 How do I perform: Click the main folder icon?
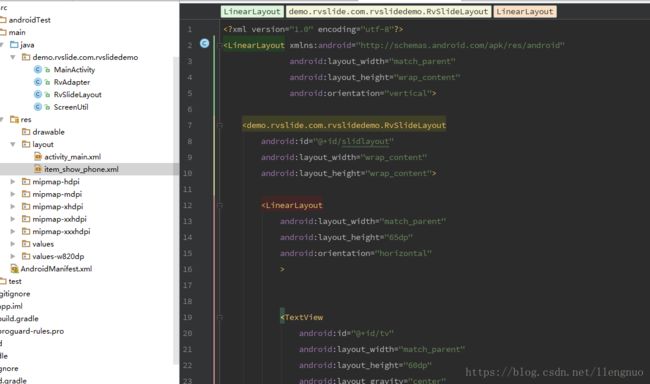3,32
